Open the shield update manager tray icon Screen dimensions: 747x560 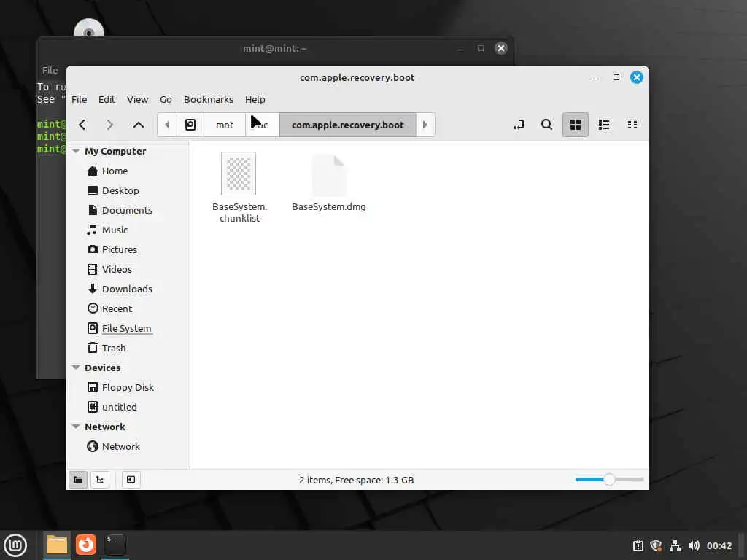pos(656,545)
